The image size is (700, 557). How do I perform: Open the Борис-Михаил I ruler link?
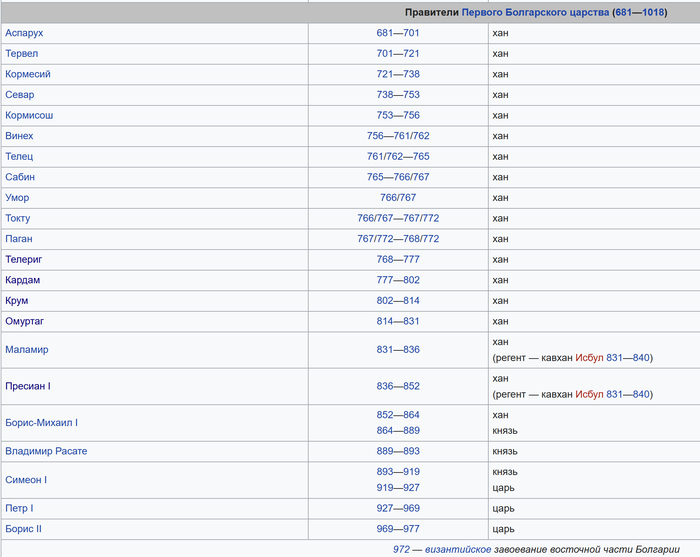[42, 423]
